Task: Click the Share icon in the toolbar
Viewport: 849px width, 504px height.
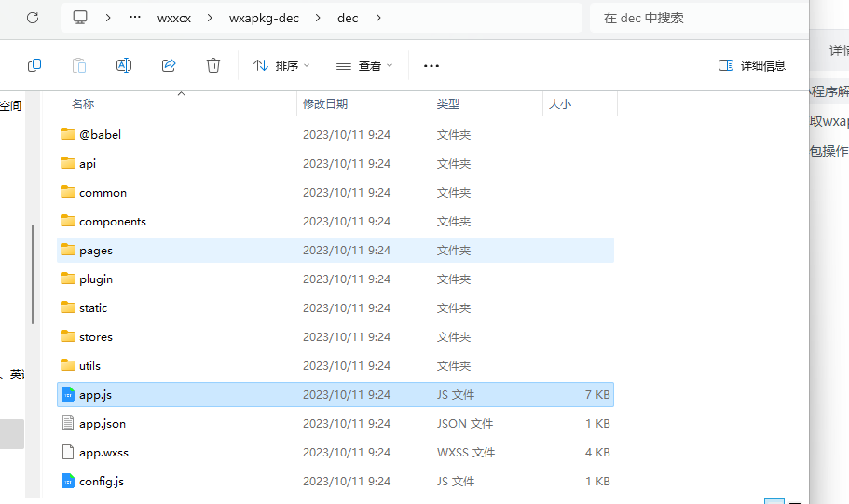Action: (169, 65)
